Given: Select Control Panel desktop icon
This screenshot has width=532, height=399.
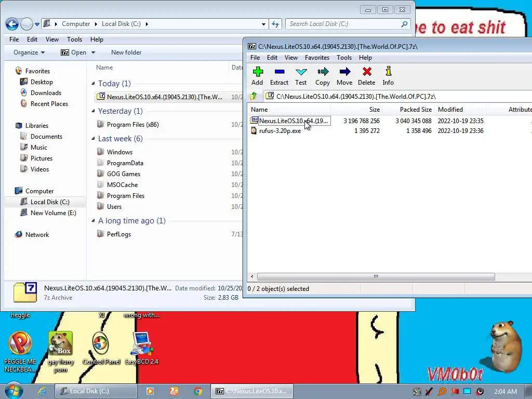Looking at the screenshot, I should 101,349.
